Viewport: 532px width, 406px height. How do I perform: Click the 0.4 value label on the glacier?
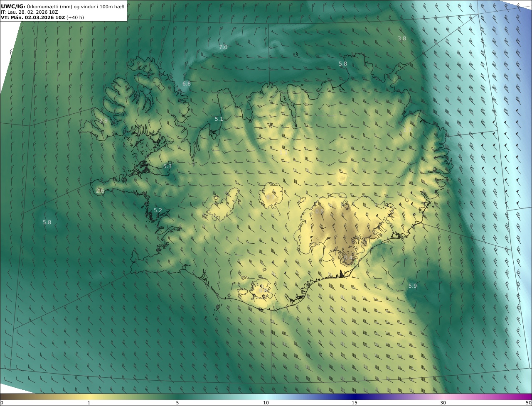pos(348,258)
